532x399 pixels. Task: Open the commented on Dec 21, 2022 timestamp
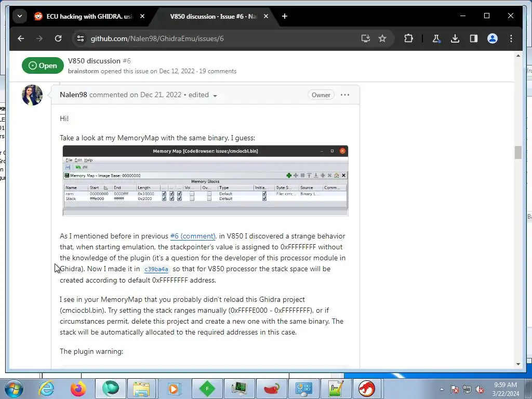tap(136, 95)
